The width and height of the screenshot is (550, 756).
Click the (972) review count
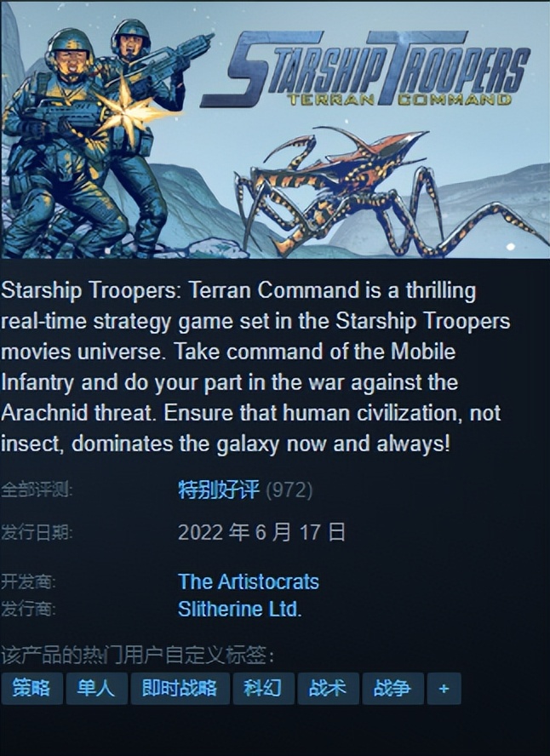pos(289,490)
